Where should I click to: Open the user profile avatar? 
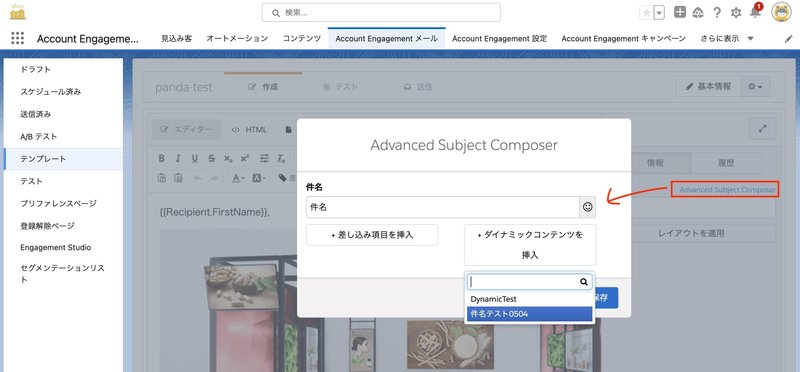781,12
